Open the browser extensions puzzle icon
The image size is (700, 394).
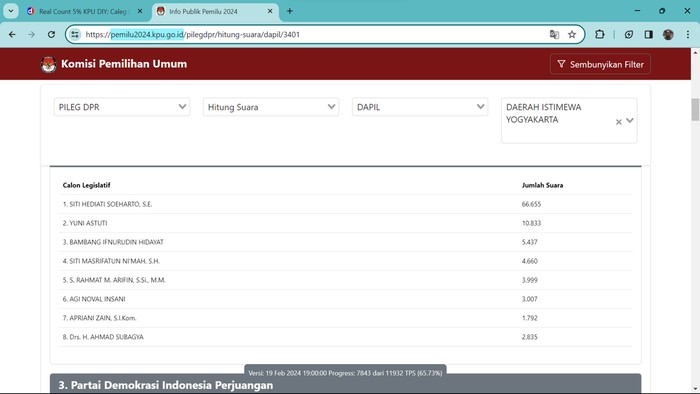tap(600, 34)
